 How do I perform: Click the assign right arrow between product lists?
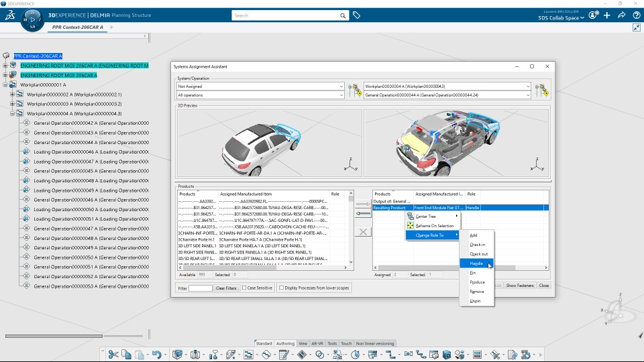[x=363, y=204]
